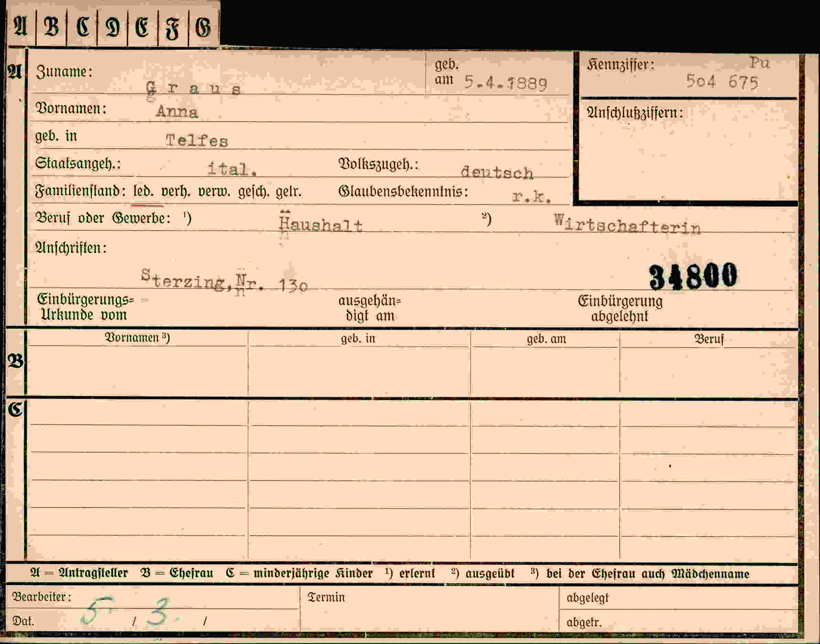Click the 'Vornamen 3)' column header in section B

137,337
